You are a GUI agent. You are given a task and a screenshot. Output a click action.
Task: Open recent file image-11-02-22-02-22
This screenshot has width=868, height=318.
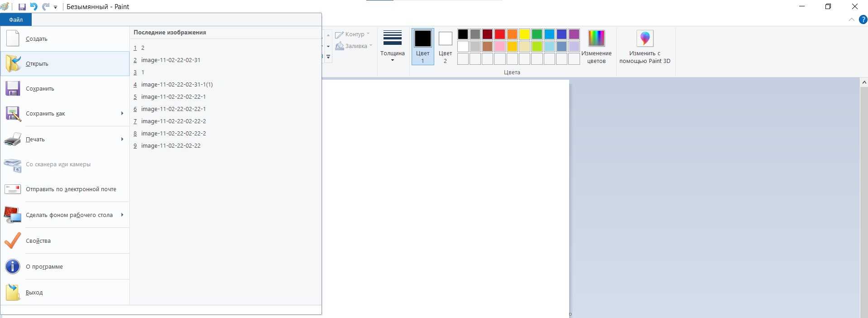(x=171, y=146)
